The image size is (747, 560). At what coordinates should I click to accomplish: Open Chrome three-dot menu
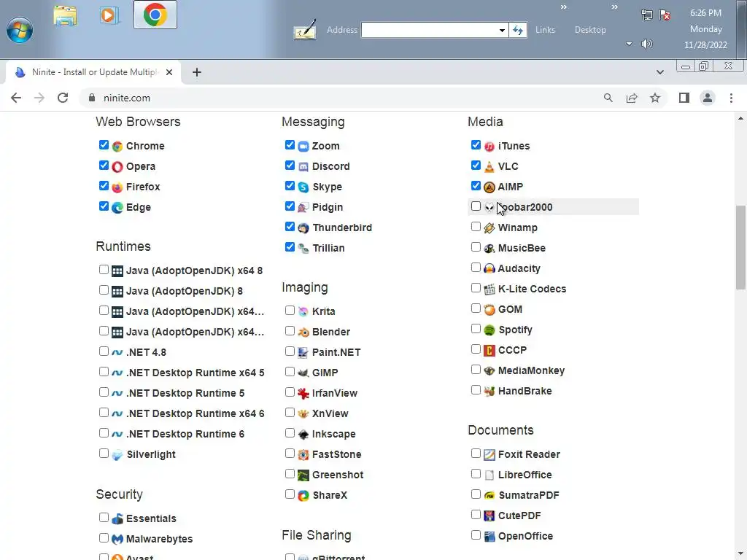point(731,98)
